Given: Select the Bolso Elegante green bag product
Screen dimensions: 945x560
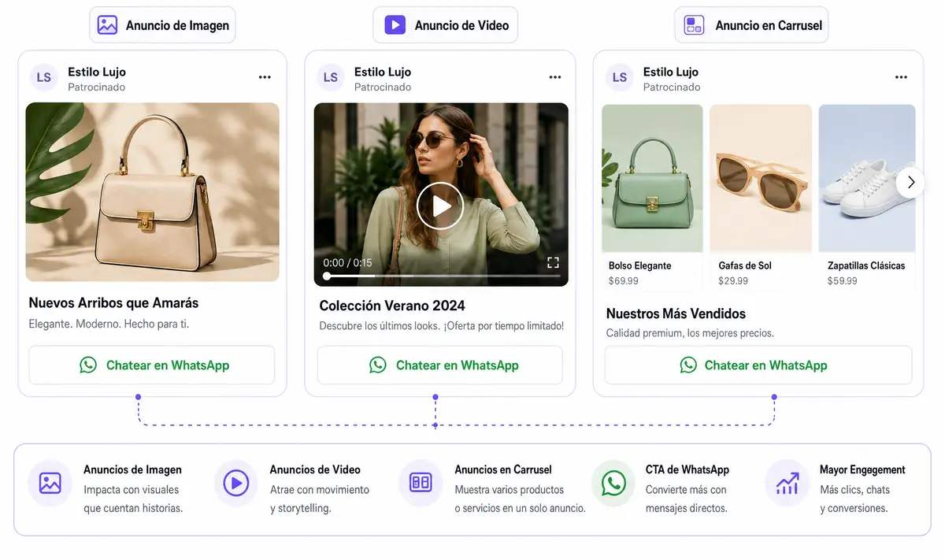Looking at the screenshot, I should (652, 179).
